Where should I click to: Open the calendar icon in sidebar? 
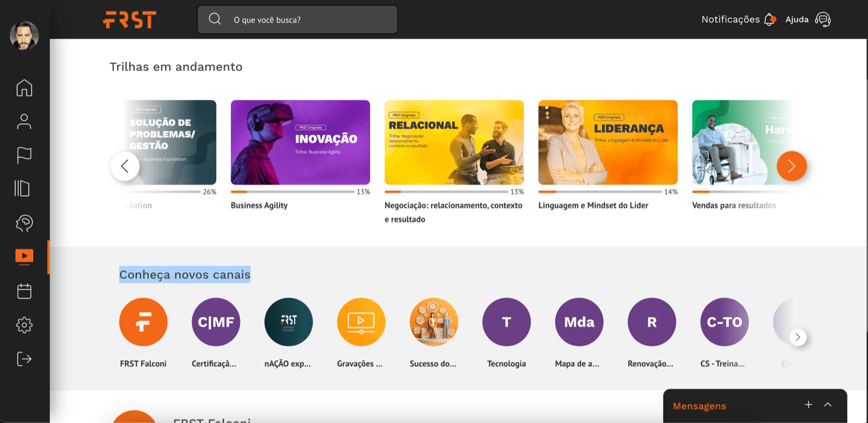[24, 291]
